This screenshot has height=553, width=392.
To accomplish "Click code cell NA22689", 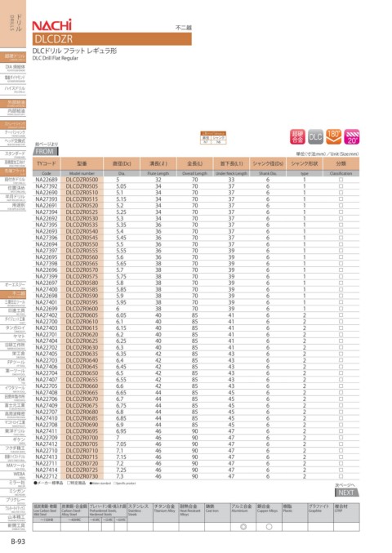I will click(x=47, y=180).
